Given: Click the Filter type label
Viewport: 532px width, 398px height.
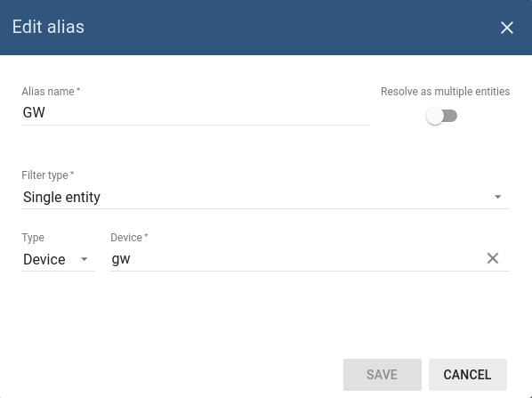Looking at the screenshot, I should tap(48, 175).
